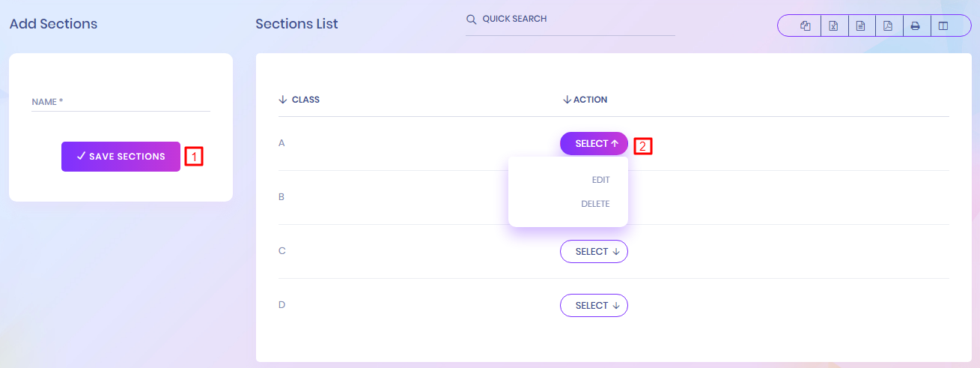980x368 pixels.
Task: Open the column visibility icon
Action: 943,26
